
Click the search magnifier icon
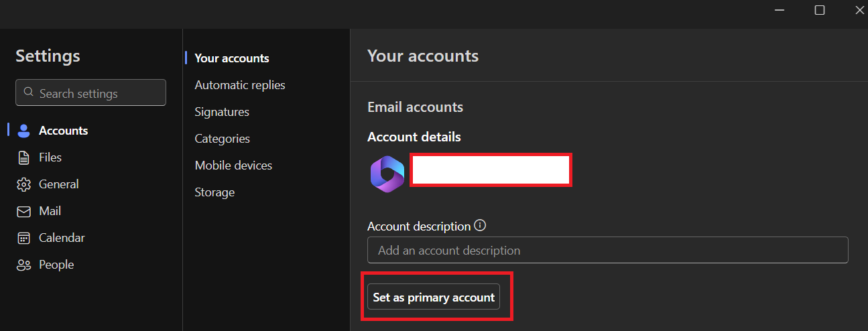pos(28,92)
